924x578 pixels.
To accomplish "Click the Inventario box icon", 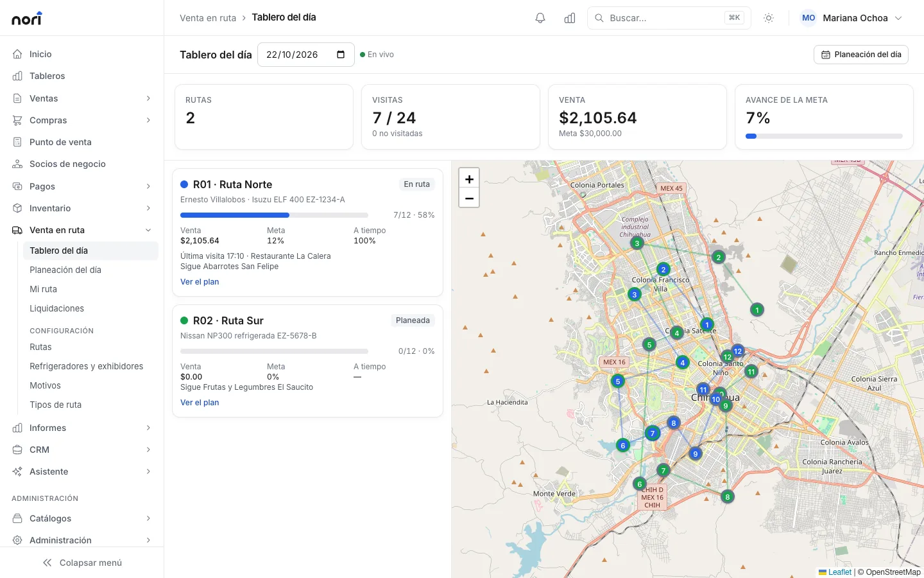I will click(x=17, y=208).
